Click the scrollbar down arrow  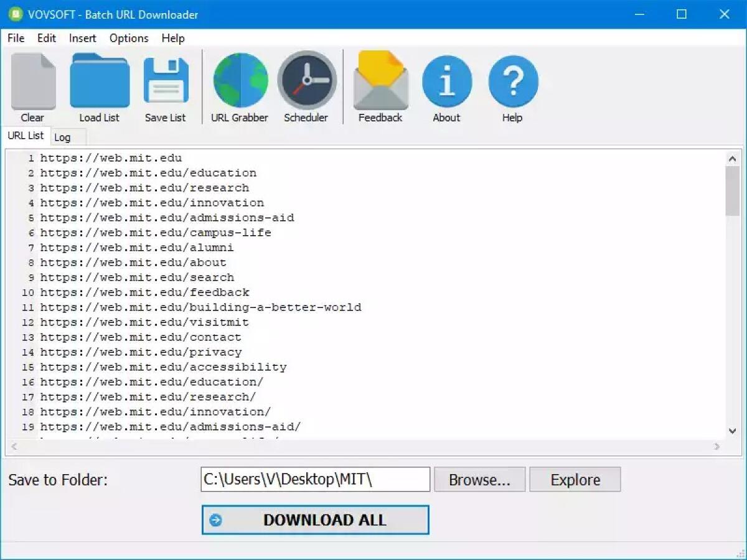point(733,429)
